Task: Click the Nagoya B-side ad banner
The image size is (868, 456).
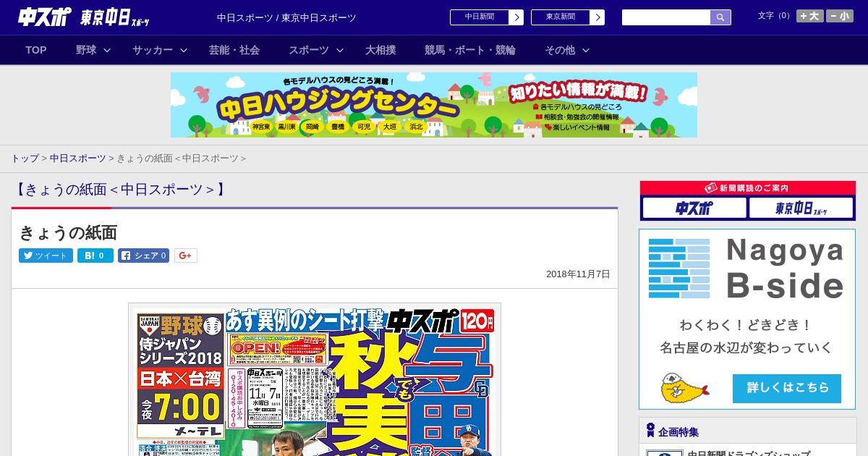Action: click(x=747, y=319)
